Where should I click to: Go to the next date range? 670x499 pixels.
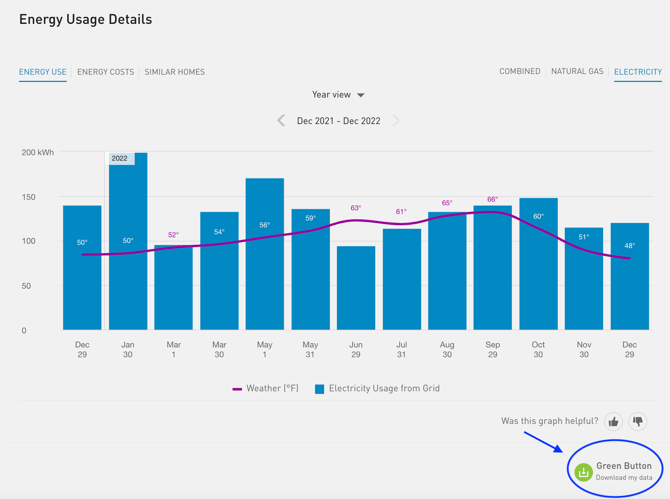point(396,120)
